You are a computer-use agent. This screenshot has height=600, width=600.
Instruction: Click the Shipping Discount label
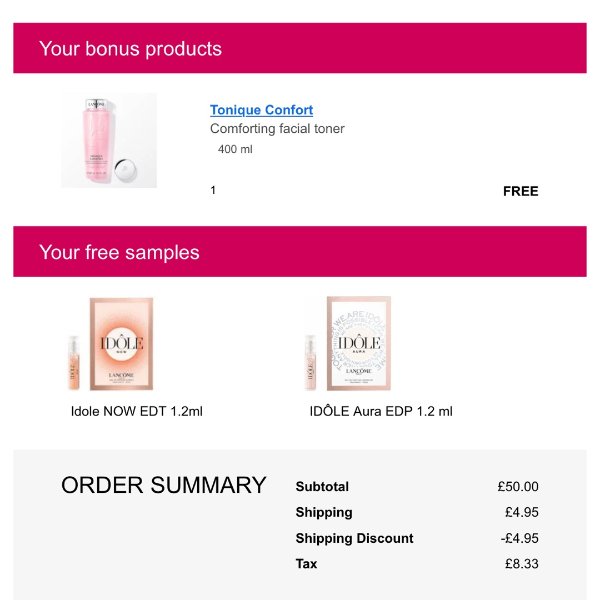354,538
